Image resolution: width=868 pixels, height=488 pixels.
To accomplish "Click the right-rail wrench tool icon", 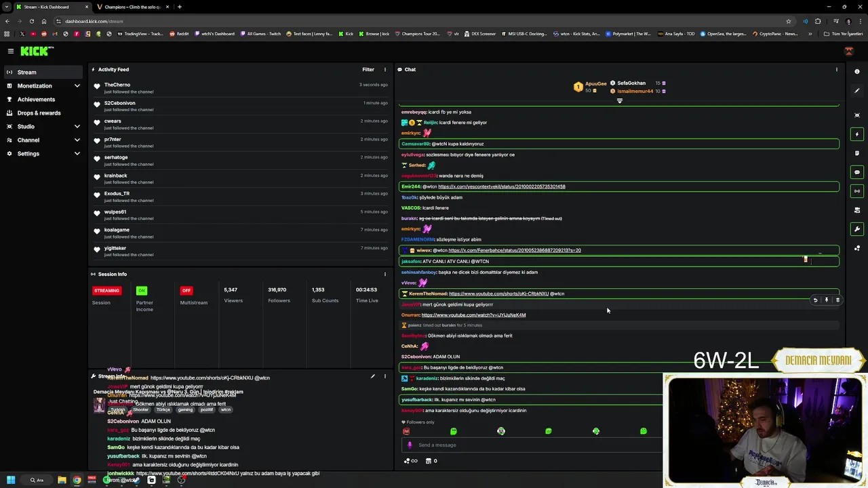I will pyautogui.click(x=857, y=229).
